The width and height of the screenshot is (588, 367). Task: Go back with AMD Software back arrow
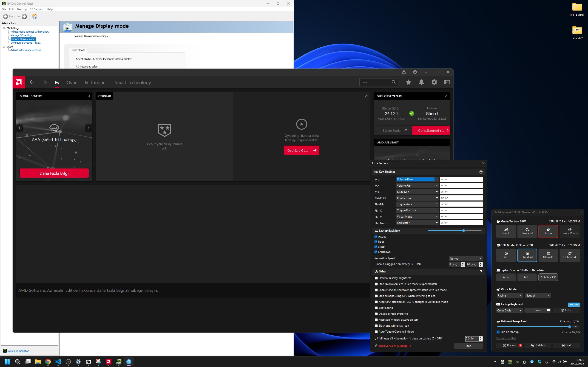pyautogui.click(x=31, y=82)
